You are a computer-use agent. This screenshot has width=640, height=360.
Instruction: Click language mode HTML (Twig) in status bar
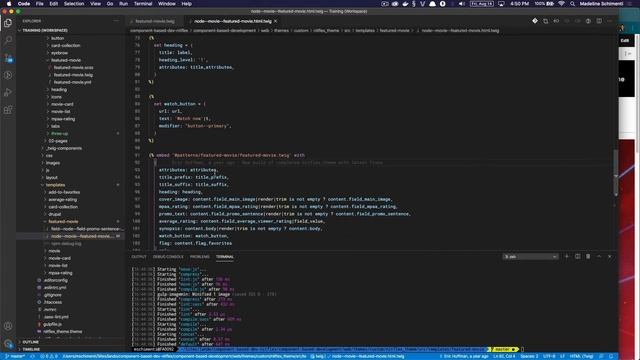click(581, 356)
